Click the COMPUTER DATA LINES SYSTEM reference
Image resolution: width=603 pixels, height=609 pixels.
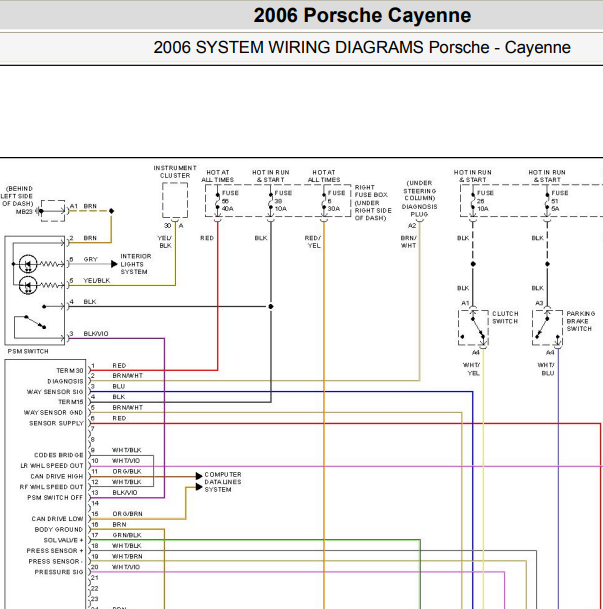223,482
